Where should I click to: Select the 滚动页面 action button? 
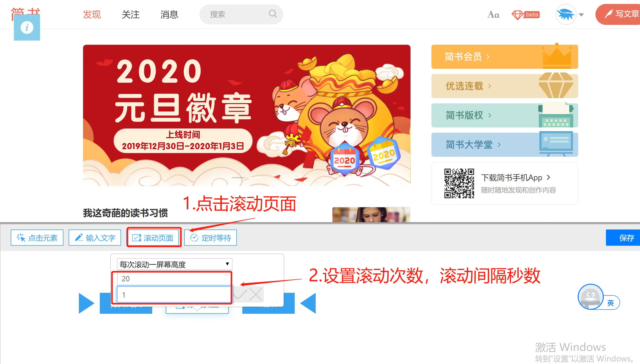pyautogui.click(x=154, y=238)
